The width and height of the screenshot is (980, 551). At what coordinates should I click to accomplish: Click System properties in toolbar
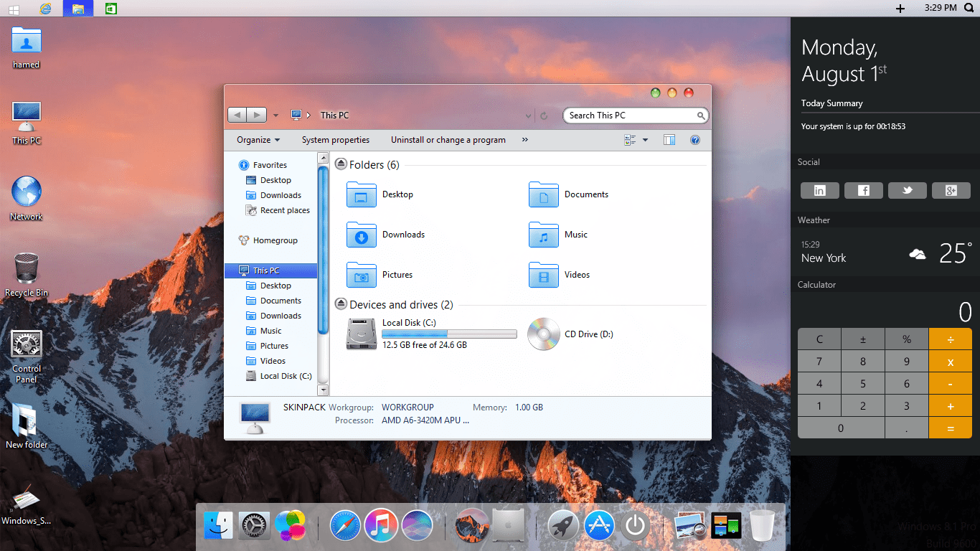[x=336, y=140]
